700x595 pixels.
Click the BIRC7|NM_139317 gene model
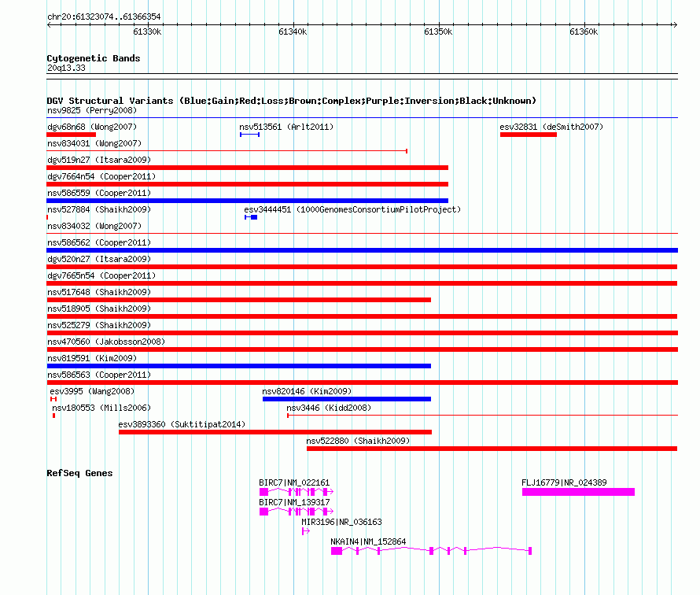297,512
